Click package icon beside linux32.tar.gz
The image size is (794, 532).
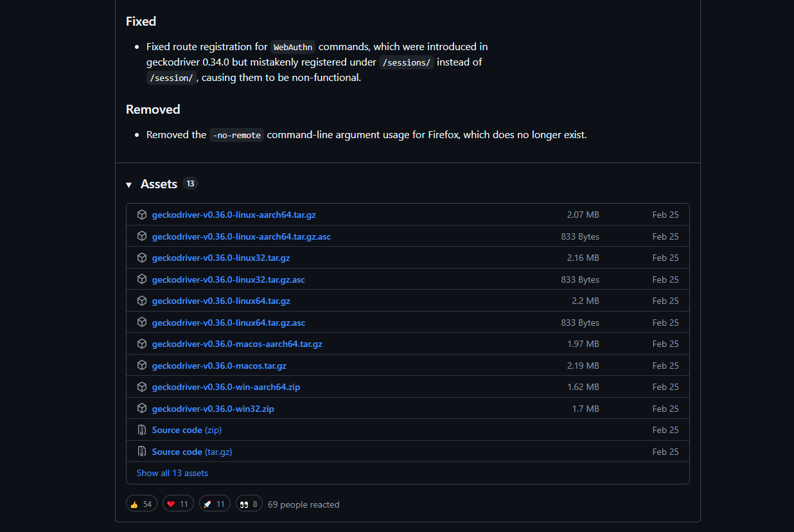[142, 258]
